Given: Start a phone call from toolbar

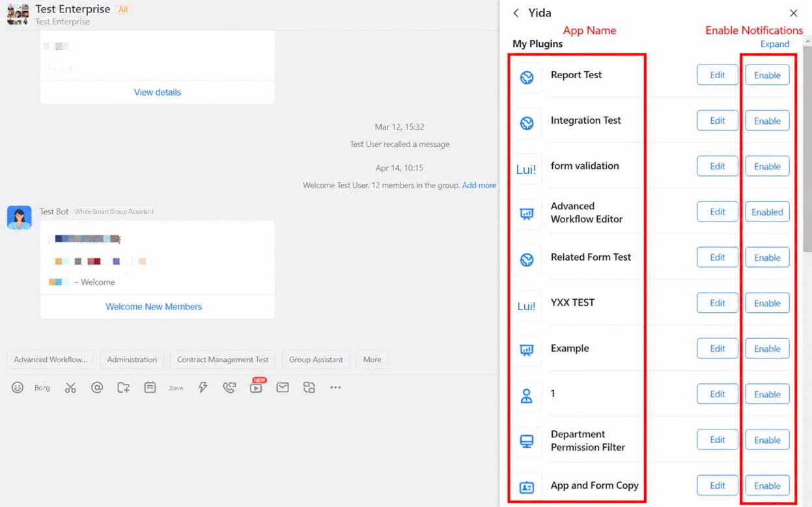Looking at the screenshot, I should 229,388.
